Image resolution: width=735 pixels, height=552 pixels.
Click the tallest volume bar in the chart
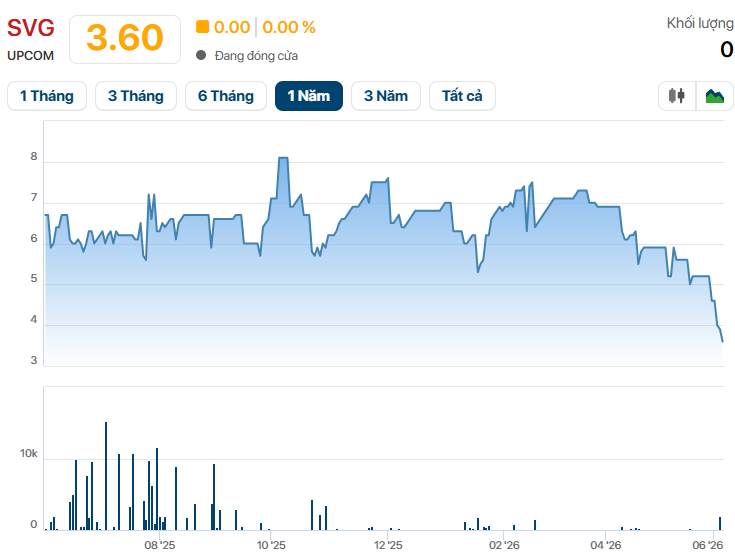click(106, 476)
